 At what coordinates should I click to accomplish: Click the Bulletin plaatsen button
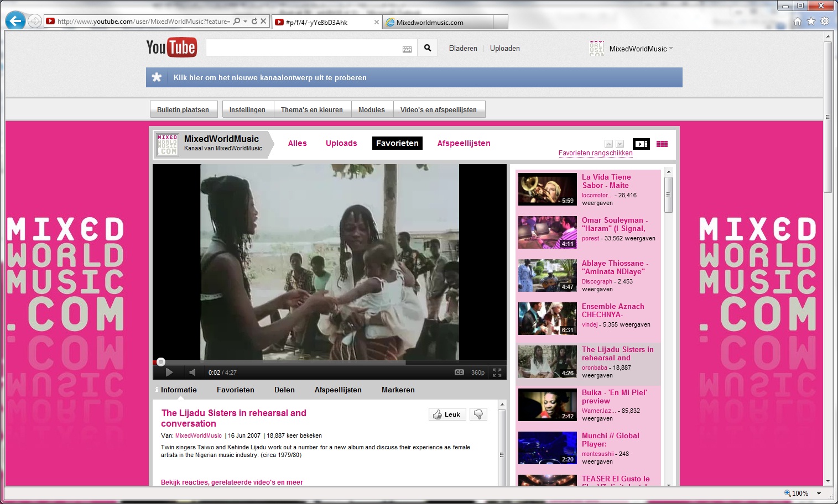pyautogui.click(x=183, y=109)
